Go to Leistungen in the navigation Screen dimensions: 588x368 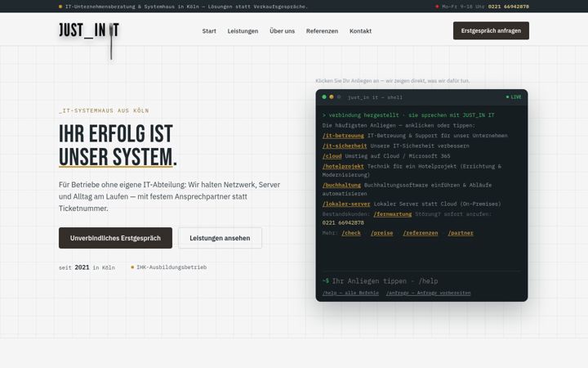click(243, 31)
